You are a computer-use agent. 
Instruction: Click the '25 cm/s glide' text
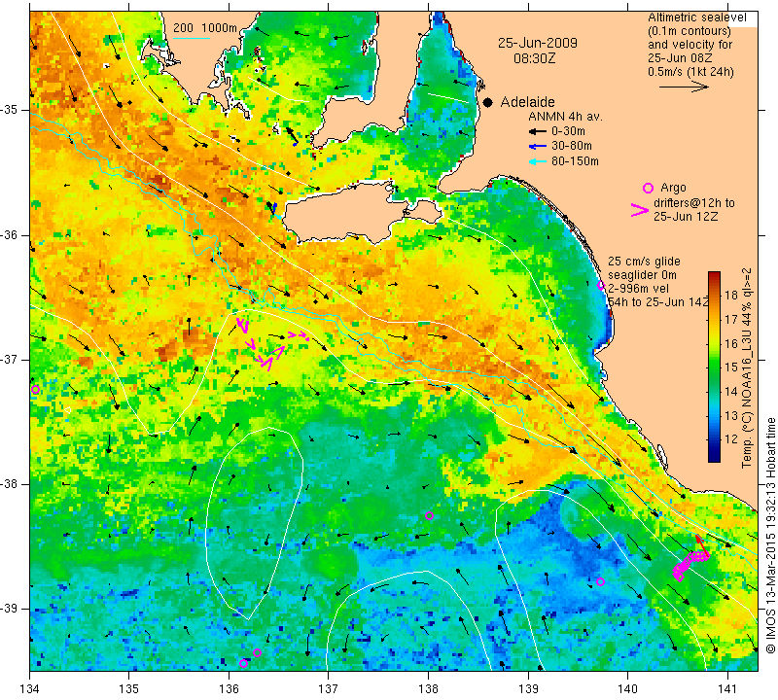click(x=644, y=262)
